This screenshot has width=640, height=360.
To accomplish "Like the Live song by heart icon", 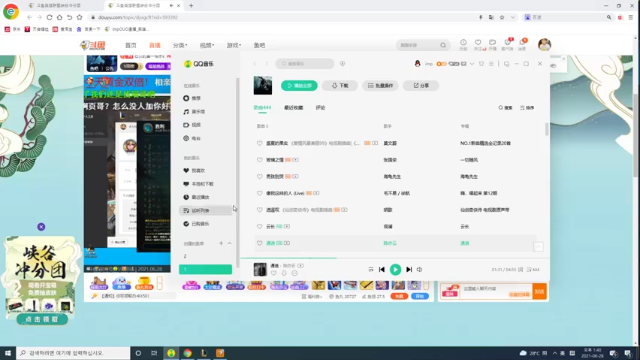I will pyautogui.click(x=259, y=193).
